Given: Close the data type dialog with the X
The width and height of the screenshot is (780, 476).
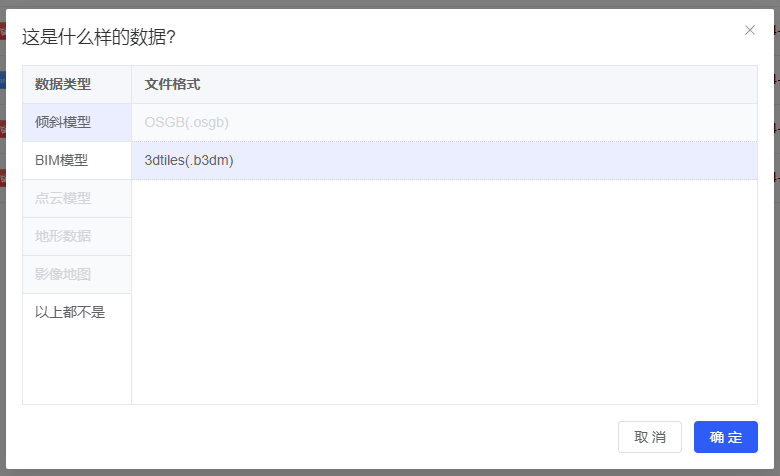Looking at the screenshot, I should [x=750, y=30].
